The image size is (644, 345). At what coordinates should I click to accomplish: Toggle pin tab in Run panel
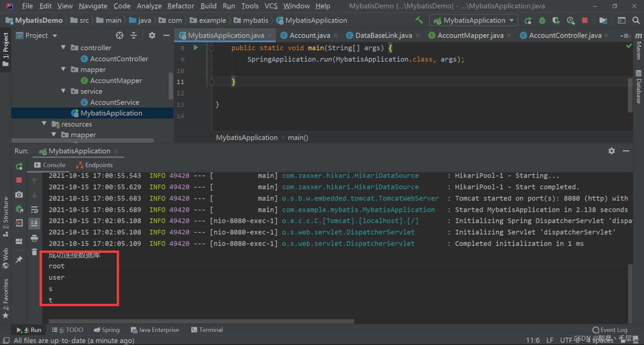tap(19, 260)
